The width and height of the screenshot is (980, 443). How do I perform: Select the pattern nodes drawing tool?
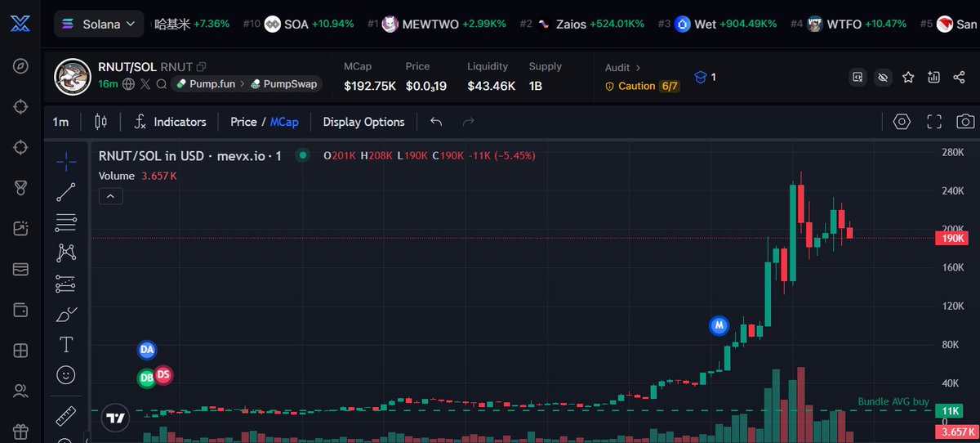[x=66, y=253]
